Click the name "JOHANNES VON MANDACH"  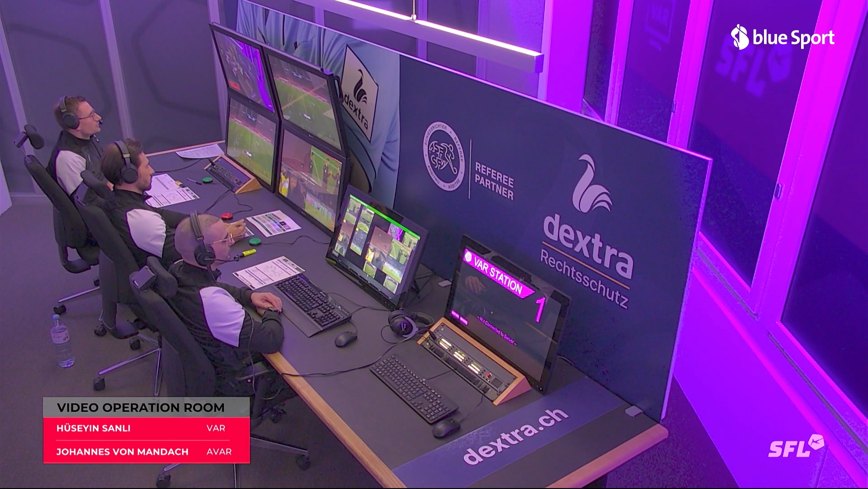pos(122,452)
